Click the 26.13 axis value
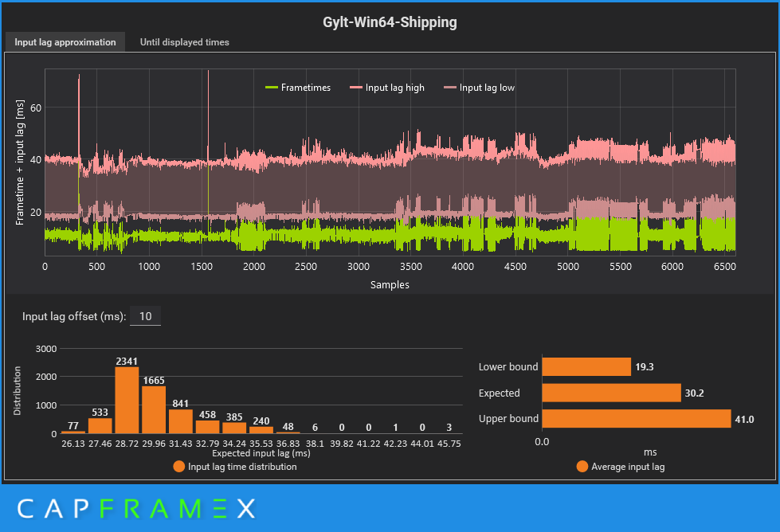This screenshot has height=532, width=780. point(73,444)
